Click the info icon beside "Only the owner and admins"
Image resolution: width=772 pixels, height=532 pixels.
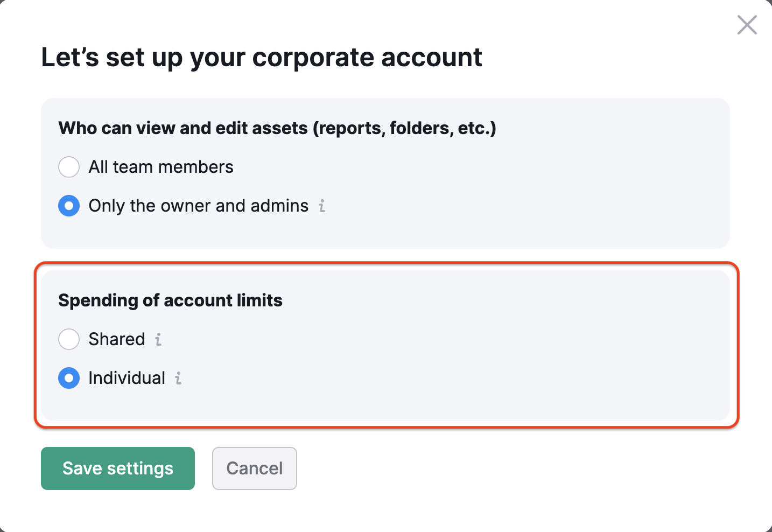click(321, 206)
